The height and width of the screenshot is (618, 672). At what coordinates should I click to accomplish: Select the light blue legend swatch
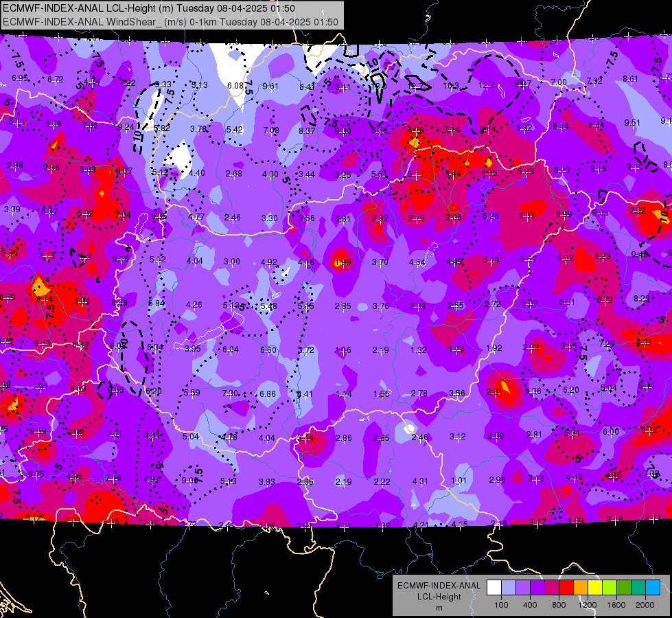(x=509, y=587)
